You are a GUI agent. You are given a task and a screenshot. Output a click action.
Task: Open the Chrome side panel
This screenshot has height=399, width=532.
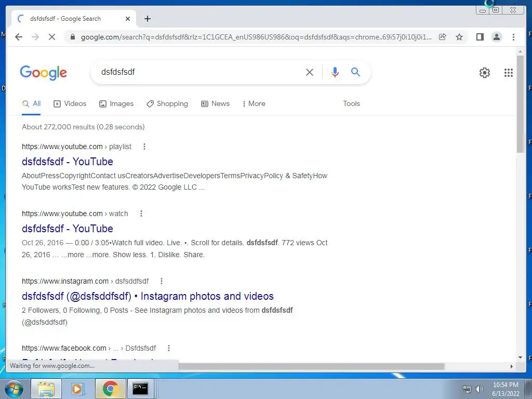pyautogui.click(x=480, y=37)
